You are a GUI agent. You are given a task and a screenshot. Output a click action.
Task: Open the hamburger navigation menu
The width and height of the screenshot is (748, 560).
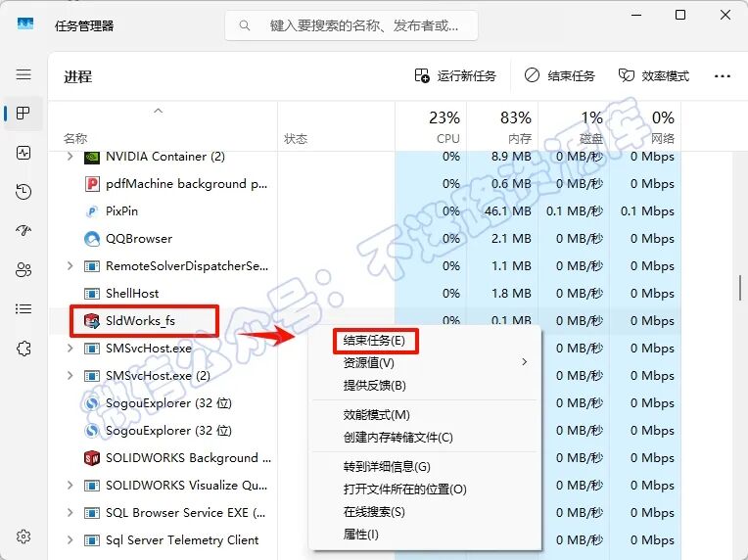(x=23, y=74)
